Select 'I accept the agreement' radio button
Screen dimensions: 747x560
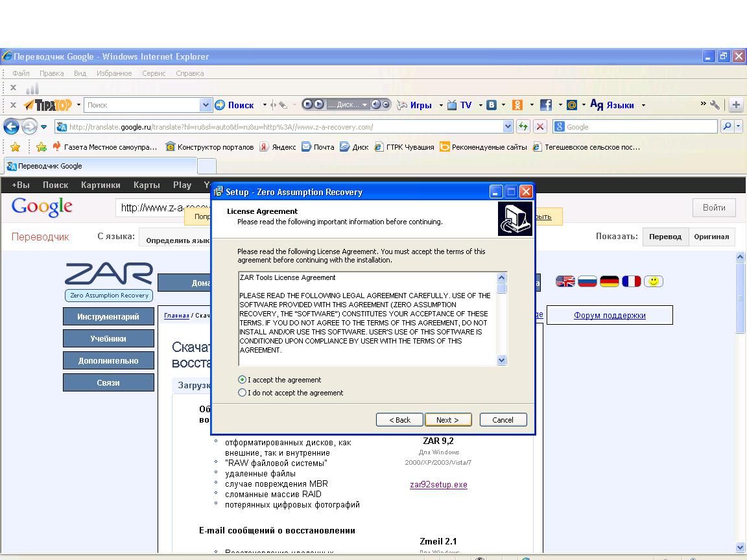[242, 380]
